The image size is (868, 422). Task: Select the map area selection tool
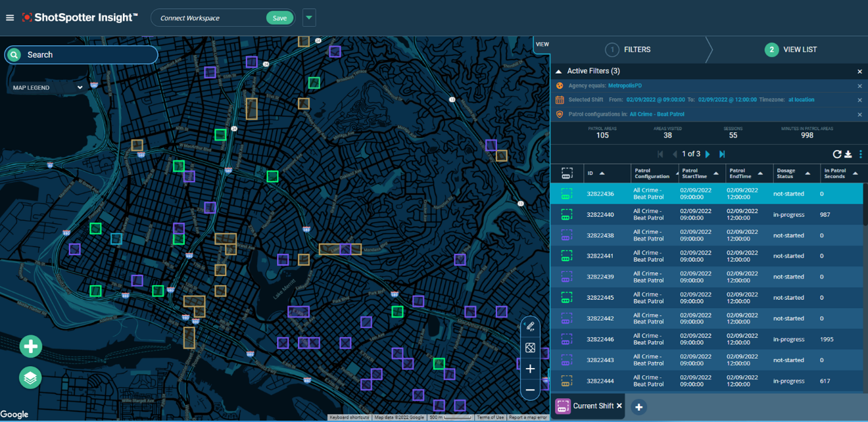[x=530, y=347]
